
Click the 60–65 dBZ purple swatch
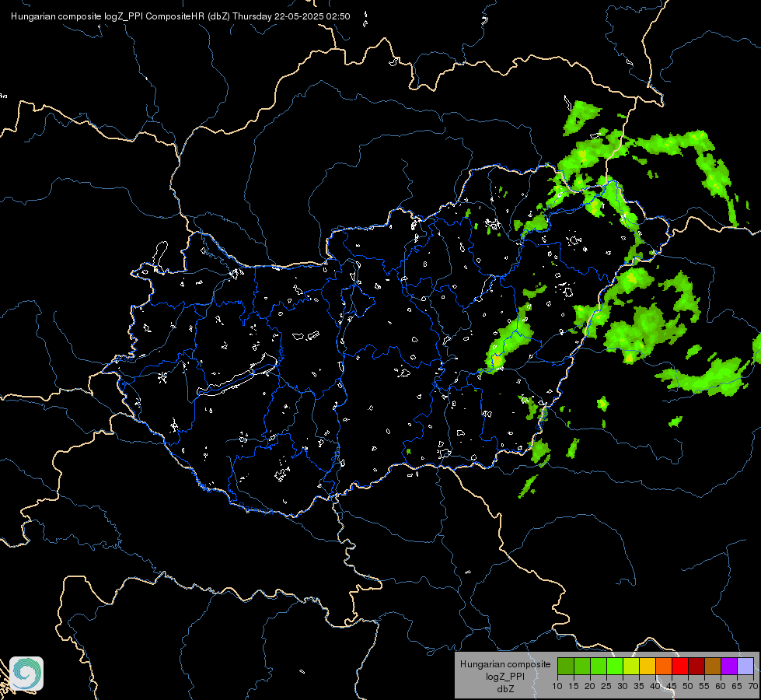(x=729, y=666)
